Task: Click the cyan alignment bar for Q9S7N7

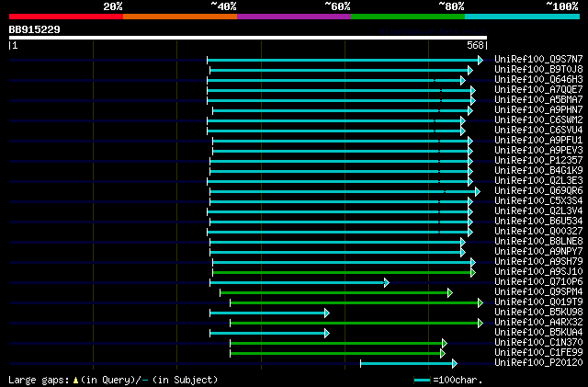Action: (345, 60)
